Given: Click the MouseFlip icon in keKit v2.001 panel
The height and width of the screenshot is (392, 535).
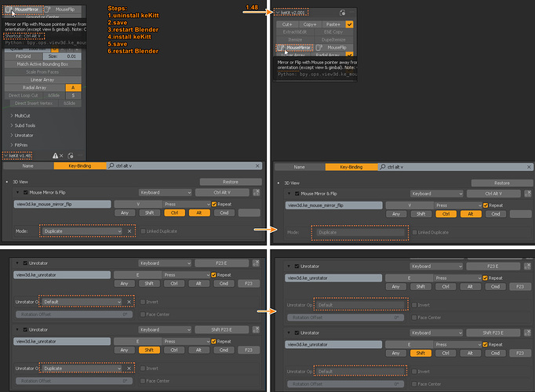Looking at the screenshot, I should click(318, 47).
